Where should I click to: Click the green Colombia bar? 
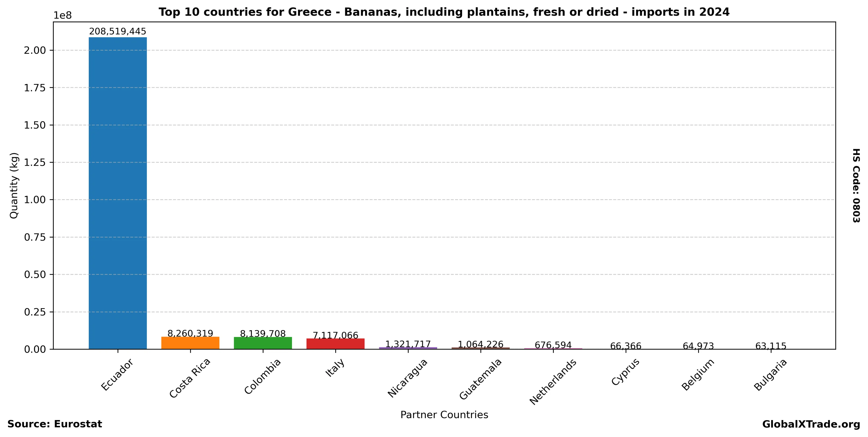[x=263, y=343]
